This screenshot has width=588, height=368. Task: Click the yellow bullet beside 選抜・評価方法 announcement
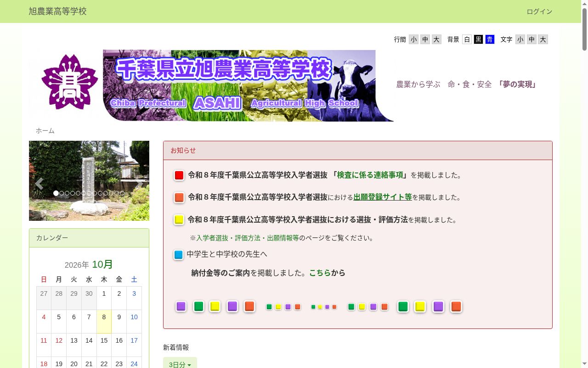[179, 219]
